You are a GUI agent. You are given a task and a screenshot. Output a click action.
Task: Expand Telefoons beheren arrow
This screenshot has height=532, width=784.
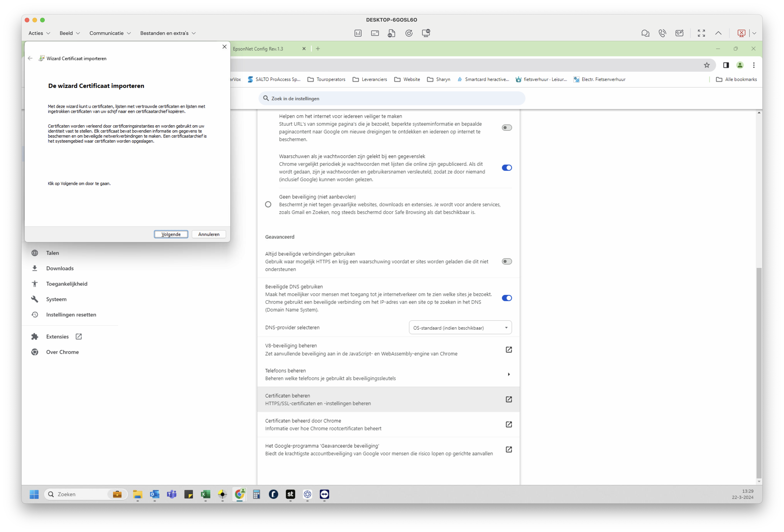point(509,374)
